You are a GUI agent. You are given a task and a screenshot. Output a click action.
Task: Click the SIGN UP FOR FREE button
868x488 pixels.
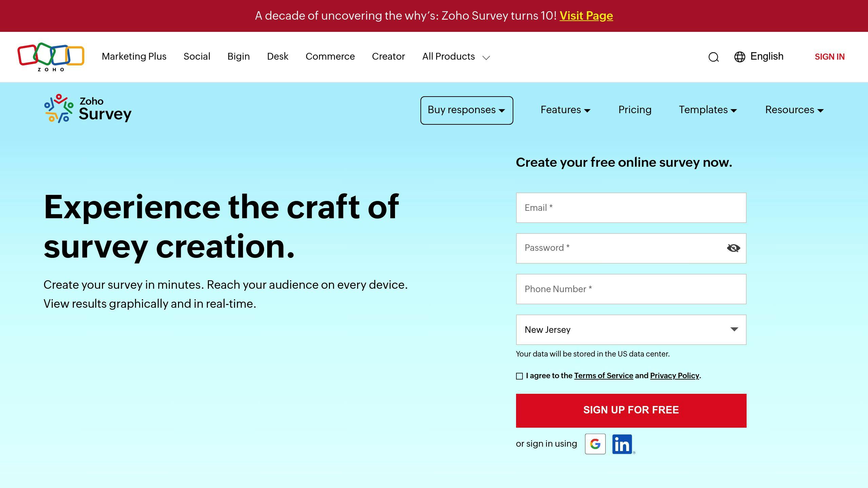631,410
